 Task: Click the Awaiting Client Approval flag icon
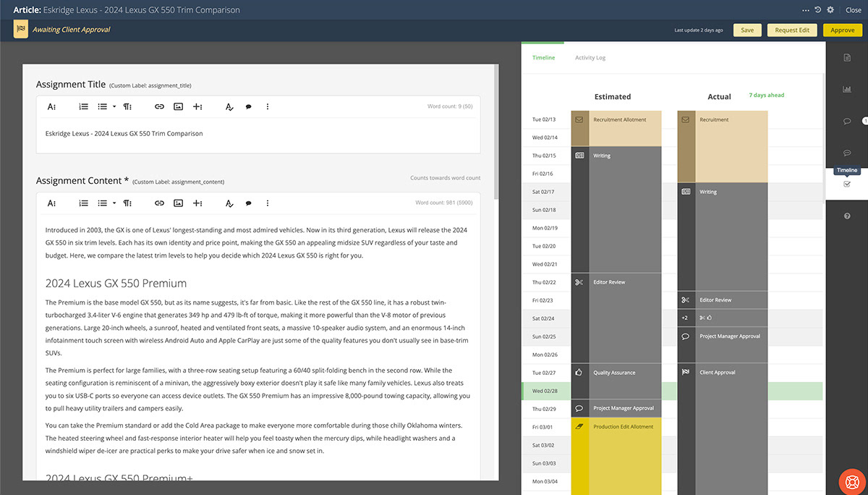(20, 30)
